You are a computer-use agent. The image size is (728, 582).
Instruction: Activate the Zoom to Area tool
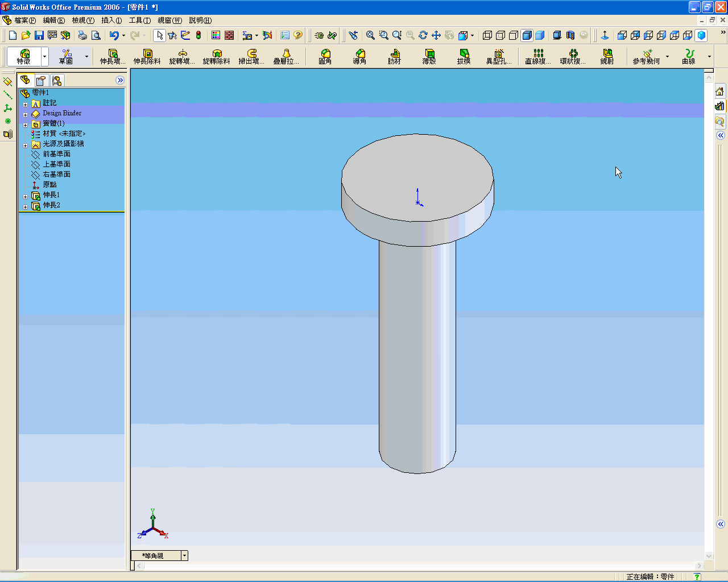coord(384,35)
